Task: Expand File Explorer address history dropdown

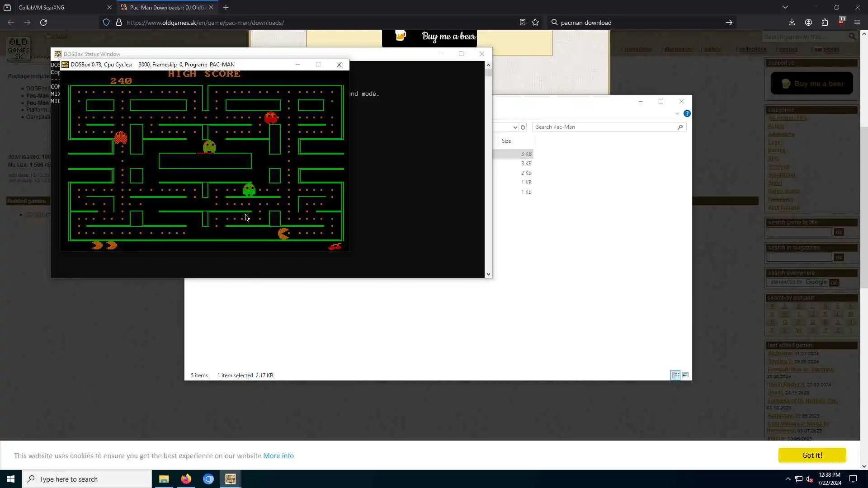Action: 515,127
